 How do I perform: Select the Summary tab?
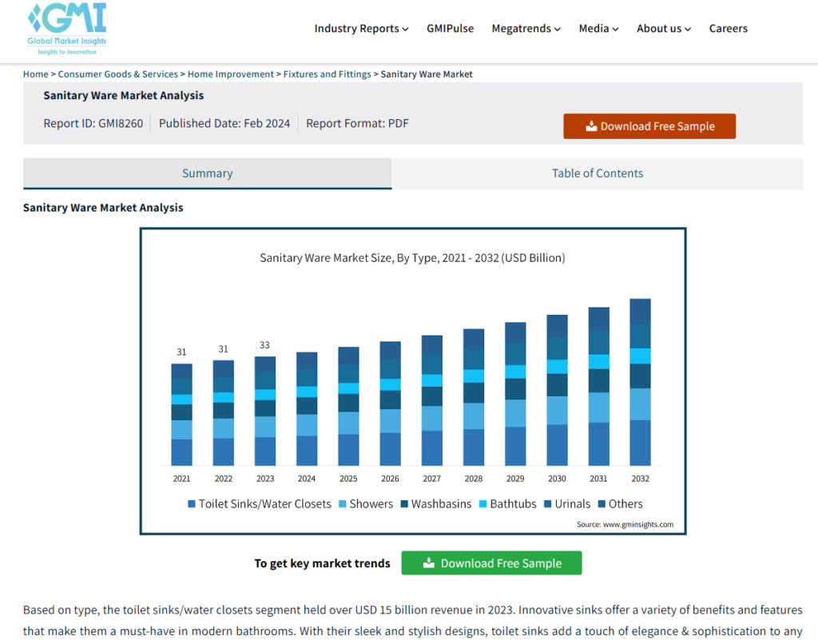click(x=207, y=173)
